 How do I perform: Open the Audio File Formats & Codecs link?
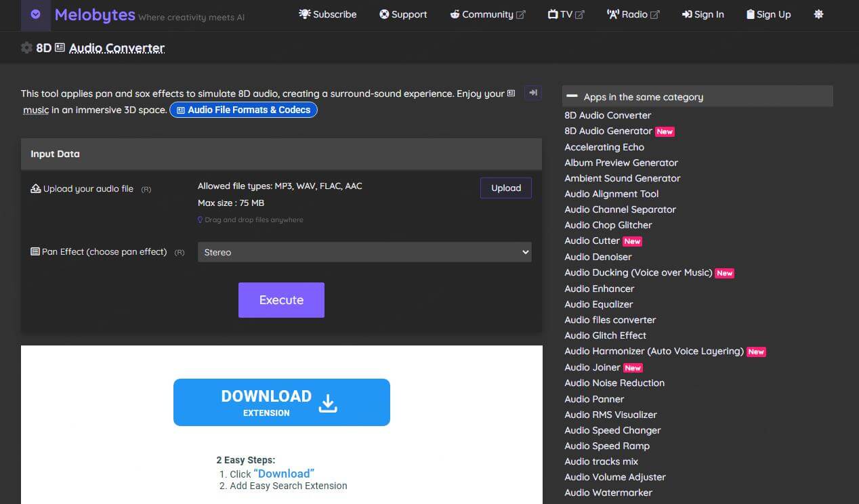[x=243, y=110]
